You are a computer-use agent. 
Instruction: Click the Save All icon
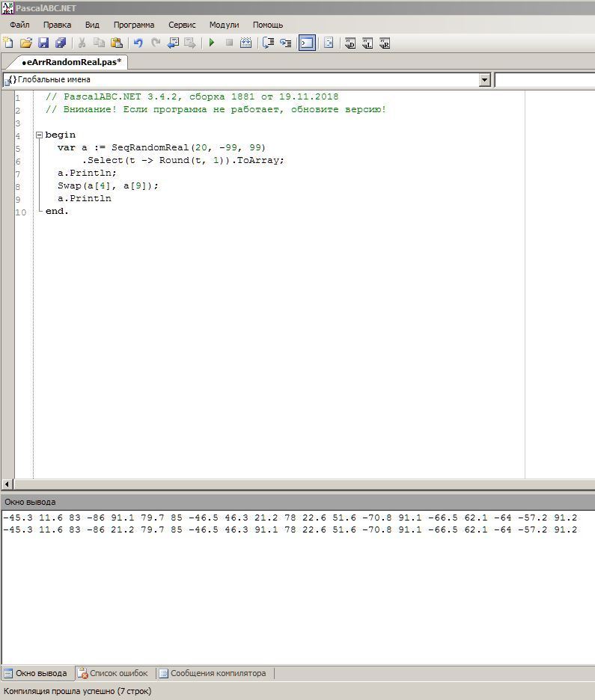point(61,43)
